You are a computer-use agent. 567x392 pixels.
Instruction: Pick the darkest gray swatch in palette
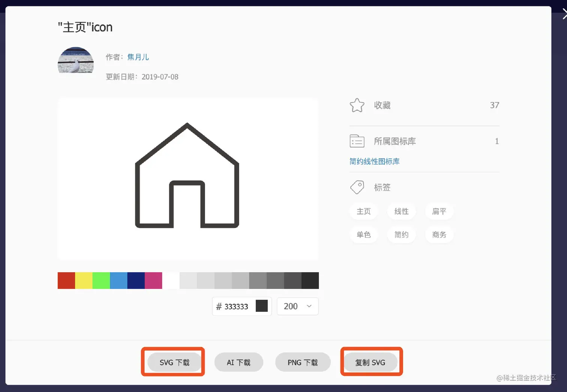point(310,281)
